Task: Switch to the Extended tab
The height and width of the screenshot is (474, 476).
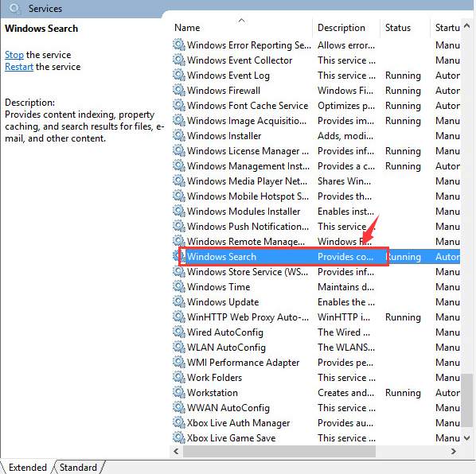Action: [x=27, y=467]
